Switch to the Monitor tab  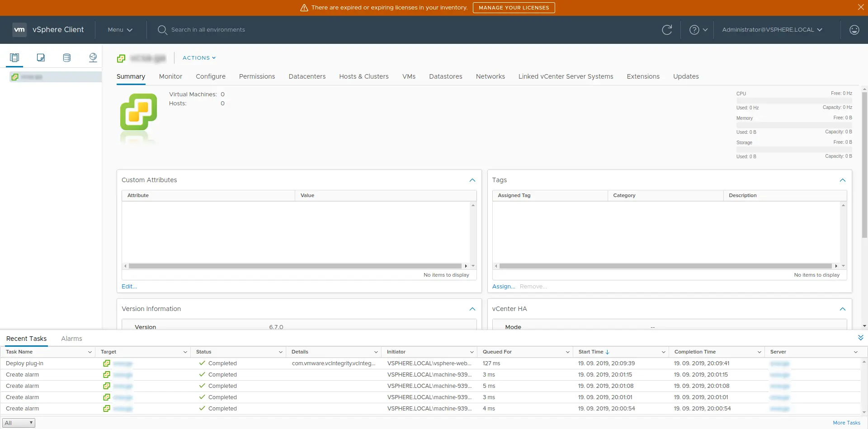pos(170,76)
